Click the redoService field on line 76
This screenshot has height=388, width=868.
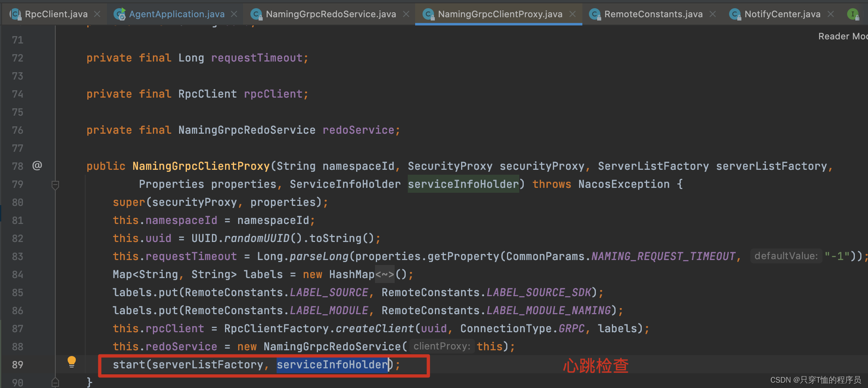358,130
